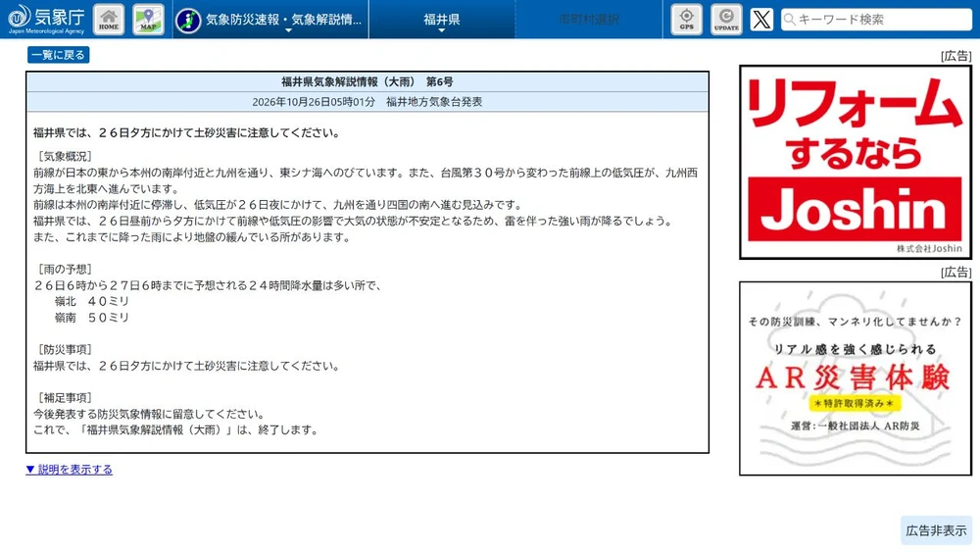
Task: Click the ［補足事項］ section heading
Action: 65,398
